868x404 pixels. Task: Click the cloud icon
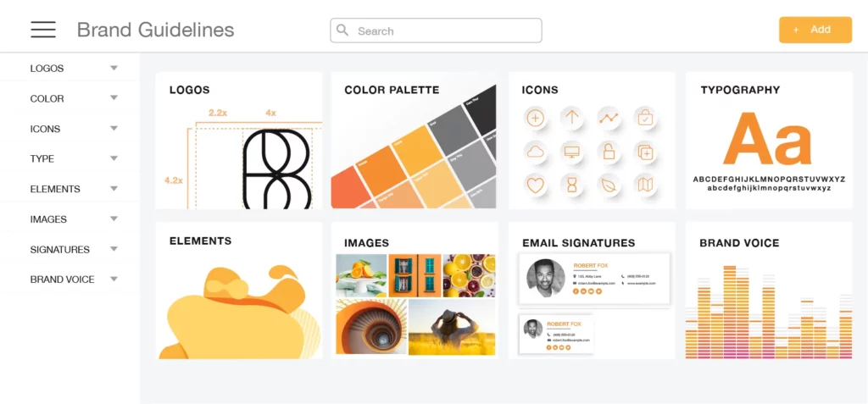pos(536,151)
